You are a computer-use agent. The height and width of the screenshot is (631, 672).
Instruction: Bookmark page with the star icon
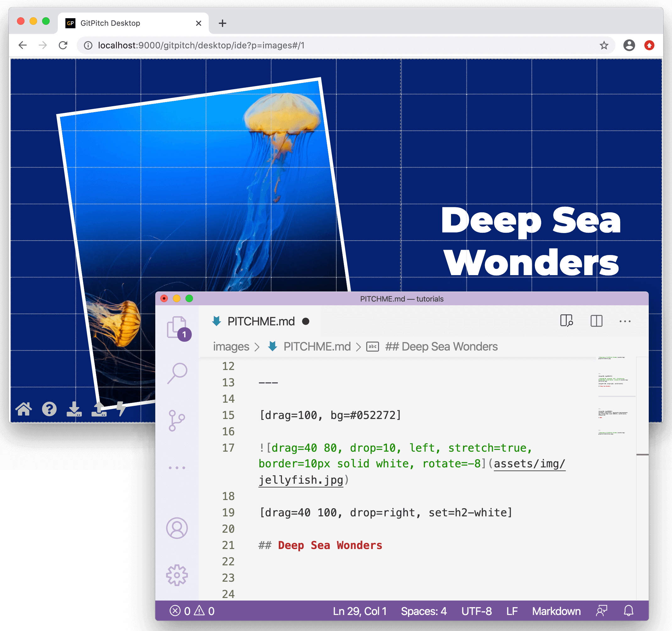click(x=604, y=45)
